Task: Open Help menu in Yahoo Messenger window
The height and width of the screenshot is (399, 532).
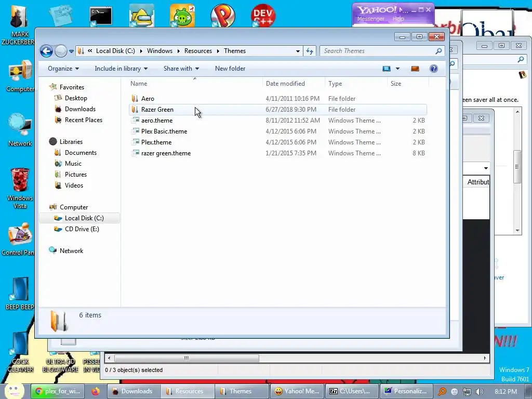Action: pyautogui.click(x=398, y=19)
